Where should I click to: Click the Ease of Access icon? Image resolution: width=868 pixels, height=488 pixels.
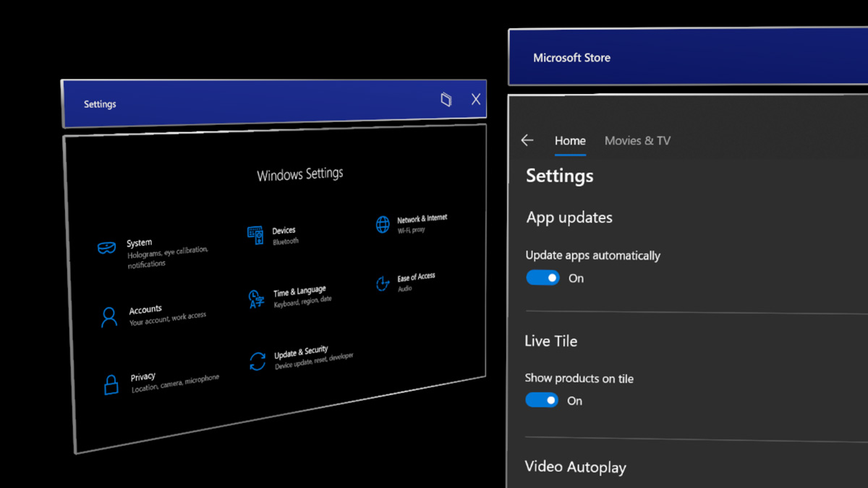383,283
